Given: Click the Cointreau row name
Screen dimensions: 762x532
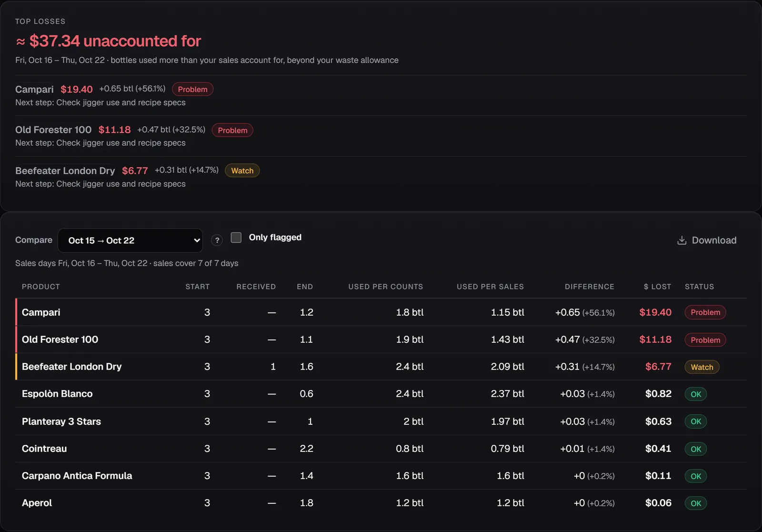Looking at the screenshot, I should point(44,449).
